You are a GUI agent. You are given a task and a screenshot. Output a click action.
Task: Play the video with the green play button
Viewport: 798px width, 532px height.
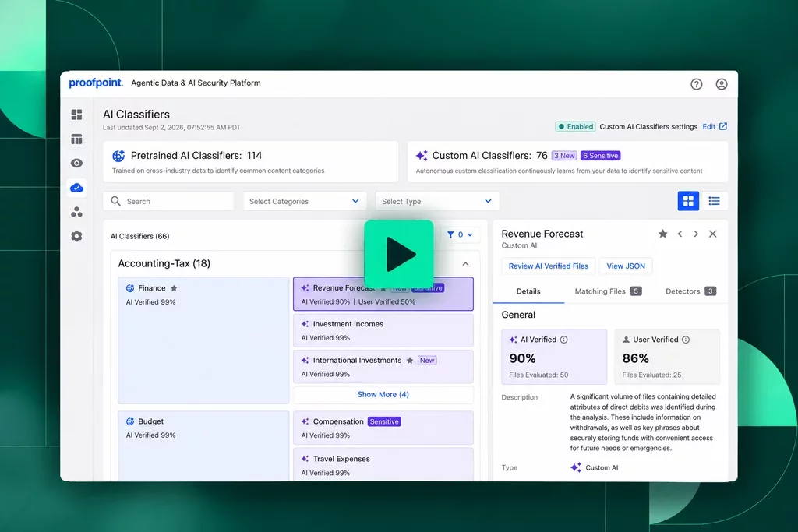pyautogui.click(x=399, y=254)
